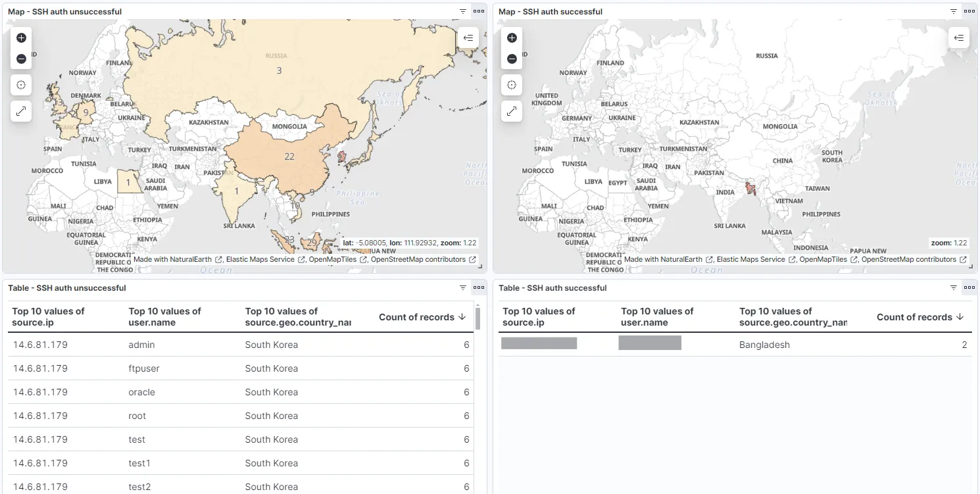Enter fullscreen on the unsuccessful auth map

21,111
